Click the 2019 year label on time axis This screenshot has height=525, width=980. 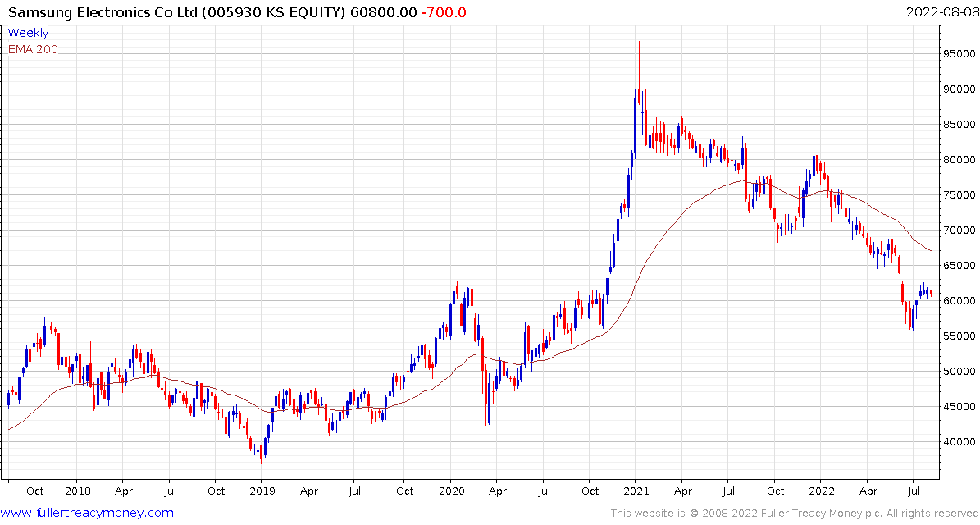tap(262, 491)
